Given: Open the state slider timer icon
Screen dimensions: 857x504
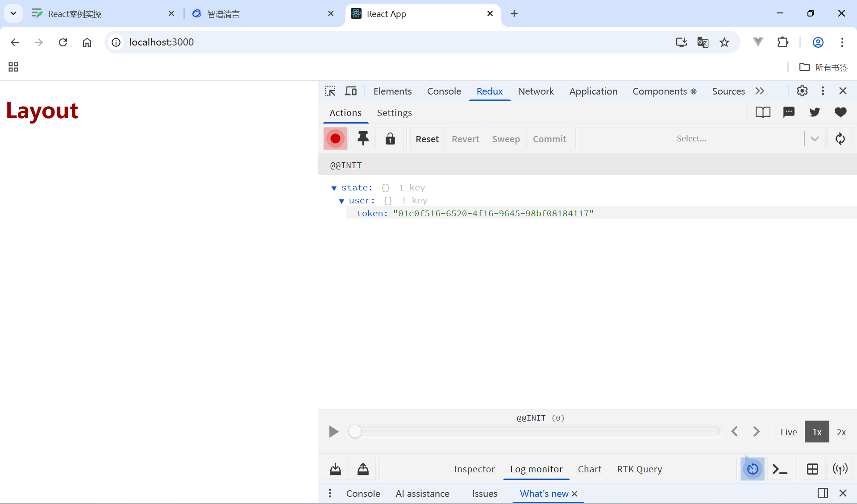Looking at the screenshot, I should click(753, 469).
